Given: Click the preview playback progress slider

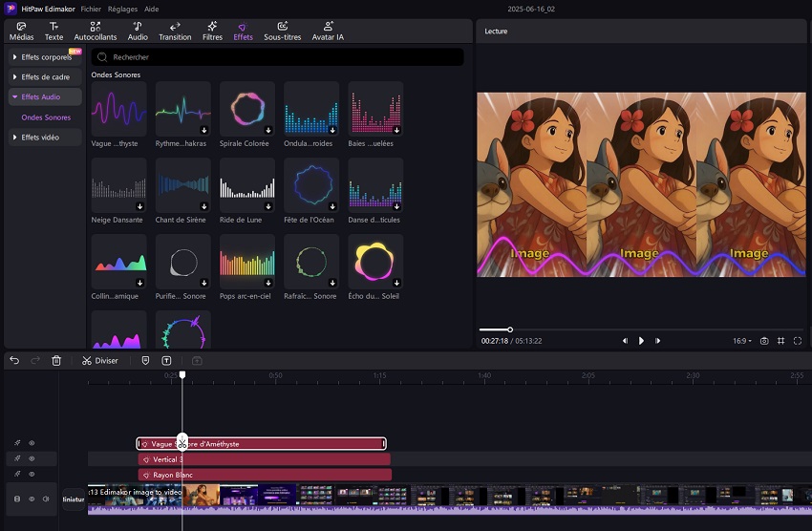Looking at the screenshot, I should pyautogui.click(x=640, y=329).
